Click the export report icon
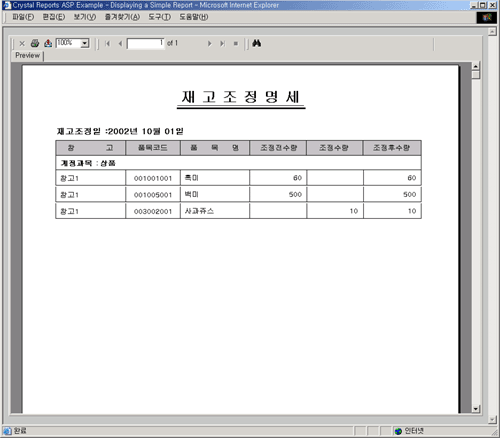Viewport: 500px width, 438px height. 48,43
